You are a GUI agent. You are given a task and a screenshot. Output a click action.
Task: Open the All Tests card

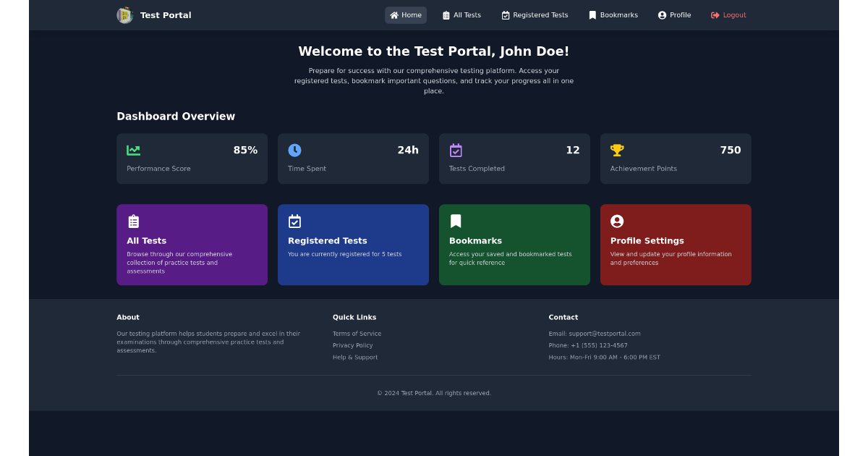[192, 245]
